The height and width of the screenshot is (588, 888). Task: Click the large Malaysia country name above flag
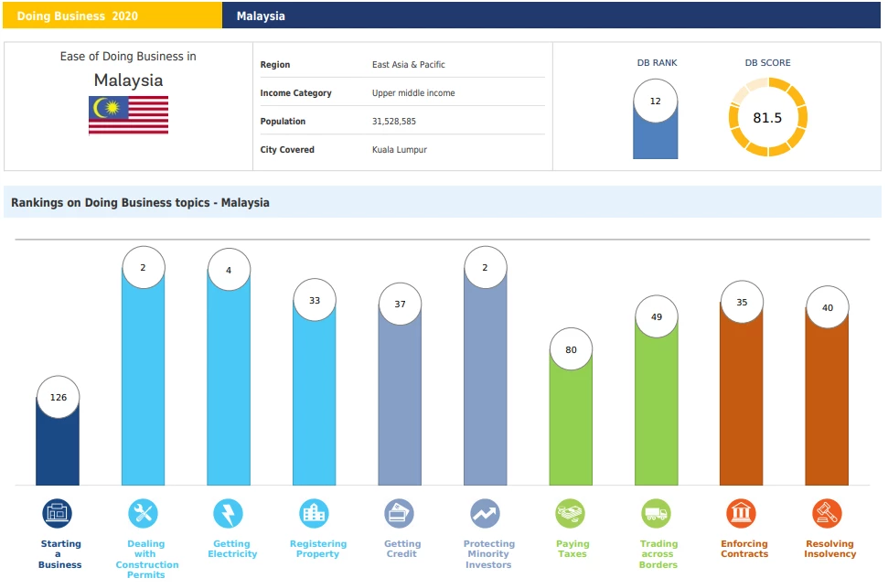pyautogui.click(x=129, y=80)
